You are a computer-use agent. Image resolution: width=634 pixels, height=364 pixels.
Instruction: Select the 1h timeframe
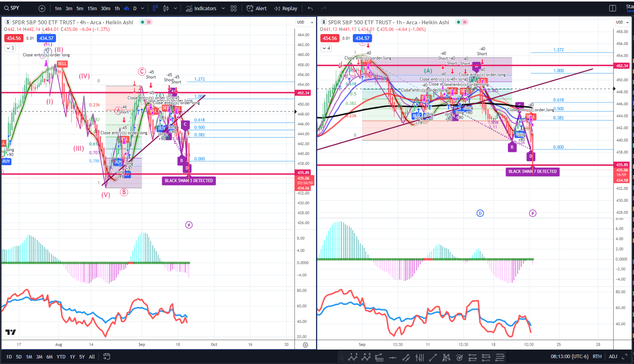[x=117, y=8]
